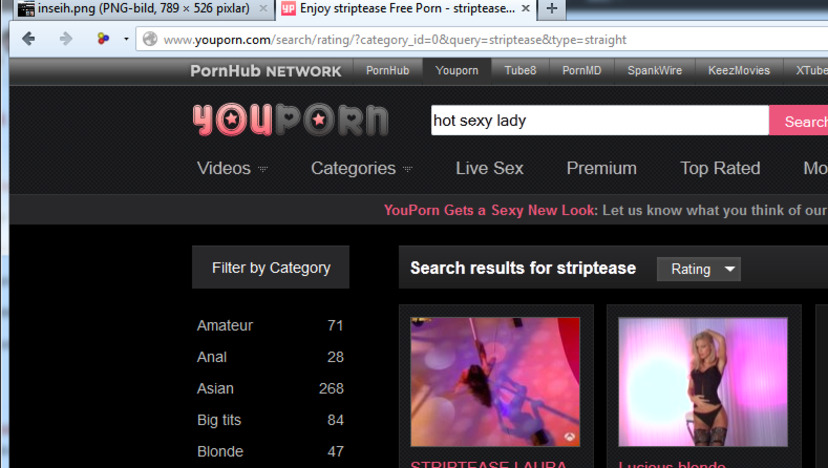
Task: Open the first video thumbnail with pole dancer
Action: pos(495,382)
